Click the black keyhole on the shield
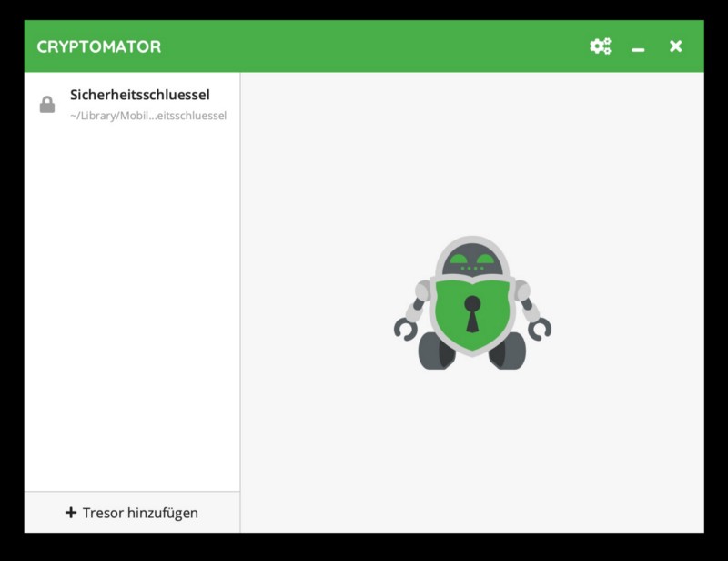This screenshot has width=728, height=561. (x=472, y=311)
